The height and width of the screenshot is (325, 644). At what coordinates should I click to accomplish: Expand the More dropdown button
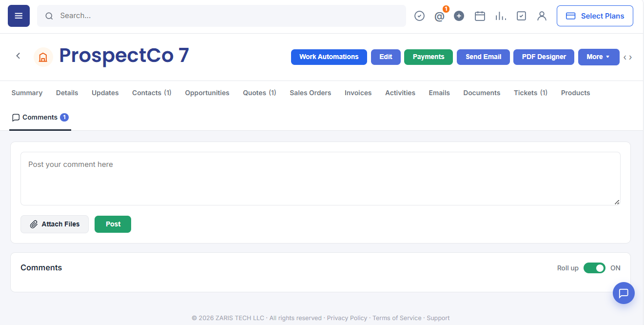click(599, 57)
